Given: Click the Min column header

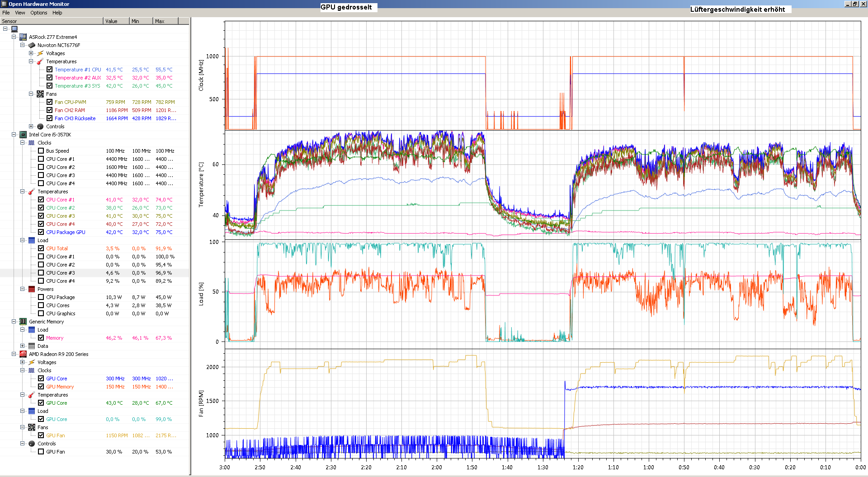Looking at the screenshot, I should point(142,21).
